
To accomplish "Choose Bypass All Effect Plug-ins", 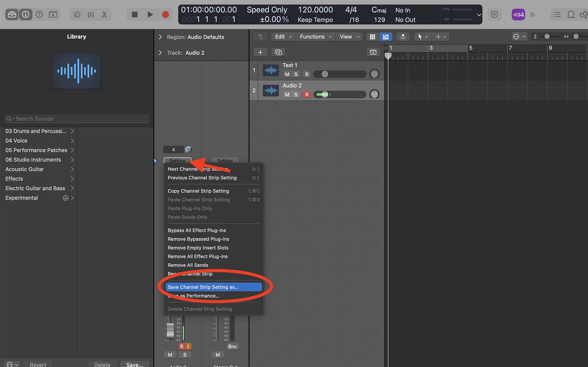I will (x=214, y=230).
